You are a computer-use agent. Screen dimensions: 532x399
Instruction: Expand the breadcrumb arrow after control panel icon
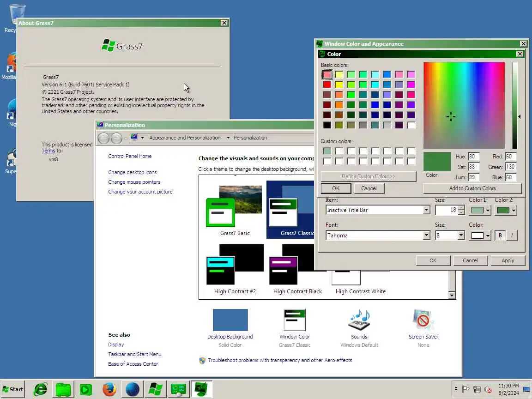(x=142, y=138)
